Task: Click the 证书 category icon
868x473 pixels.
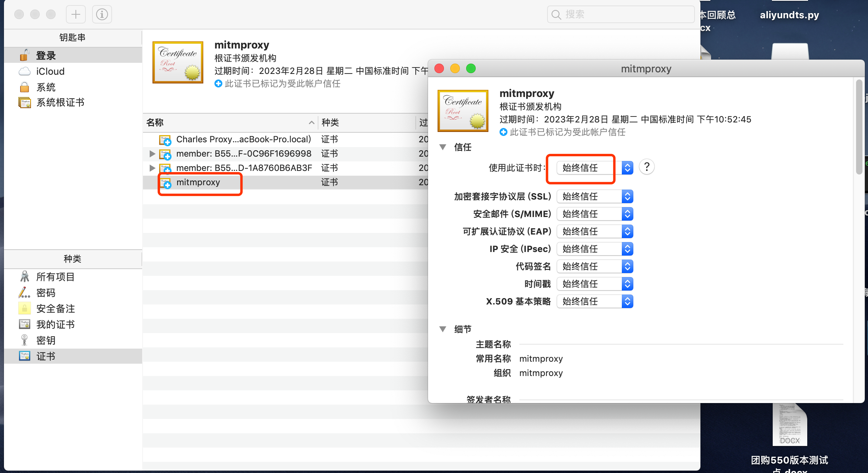Action: [x=25, y=356]
